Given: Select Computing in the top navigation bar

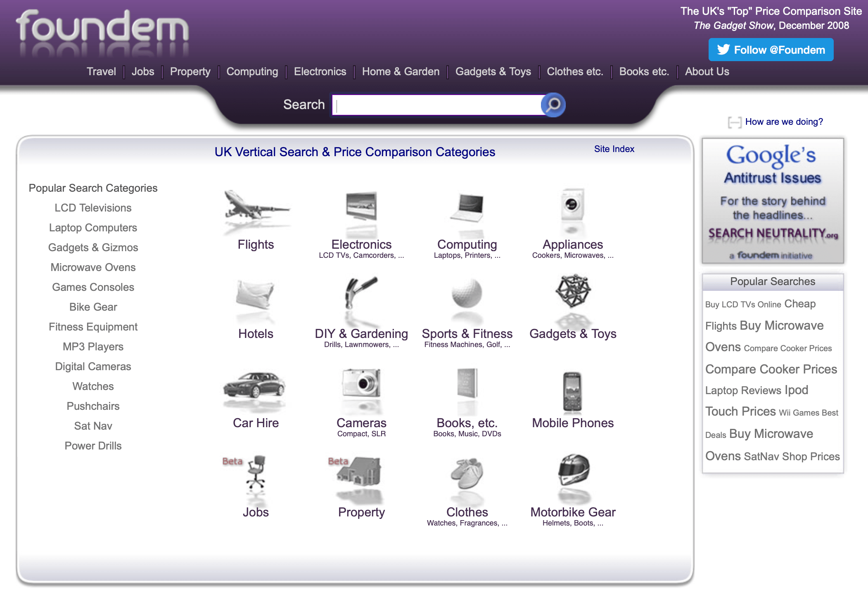Looking at the screenshot, I should tap(252, 71).
